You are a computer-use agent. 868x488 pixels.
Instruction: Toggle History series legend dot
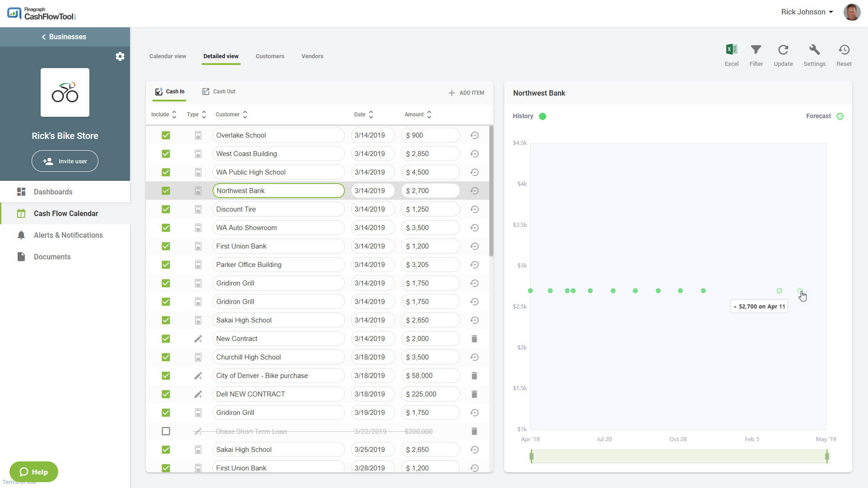point(543,116)
